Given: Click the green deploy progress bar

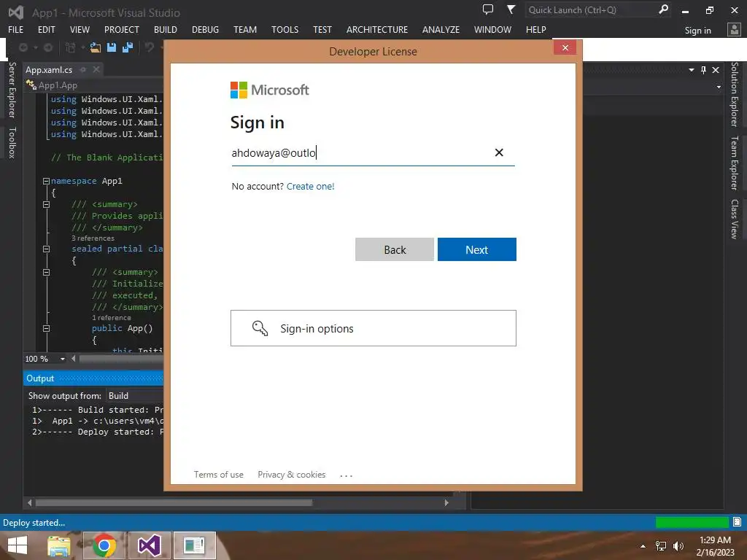Looking at the screenshot, I should (692, 522).
